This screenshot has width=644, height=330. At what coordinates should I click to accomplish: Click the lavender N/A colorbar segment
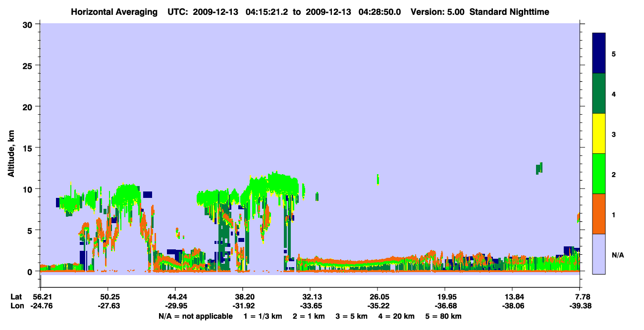599,254
